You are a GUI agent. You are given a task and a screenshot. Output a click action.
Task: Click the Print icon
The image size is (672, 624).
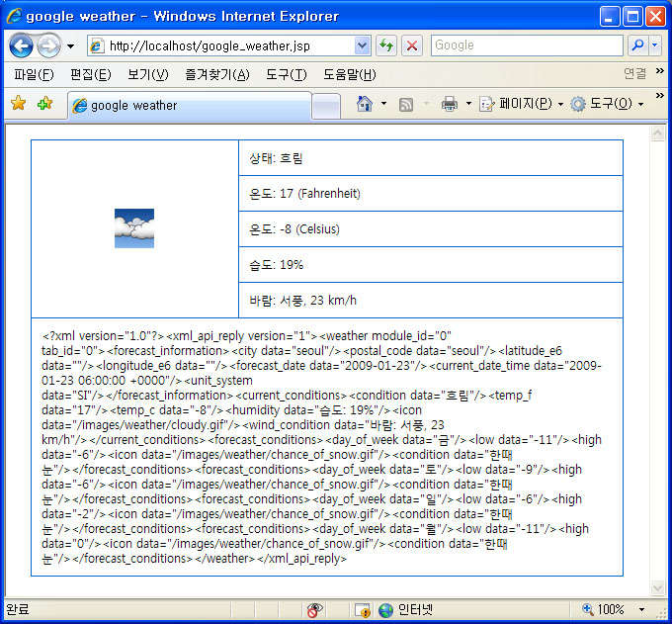(x=449, y=104)
